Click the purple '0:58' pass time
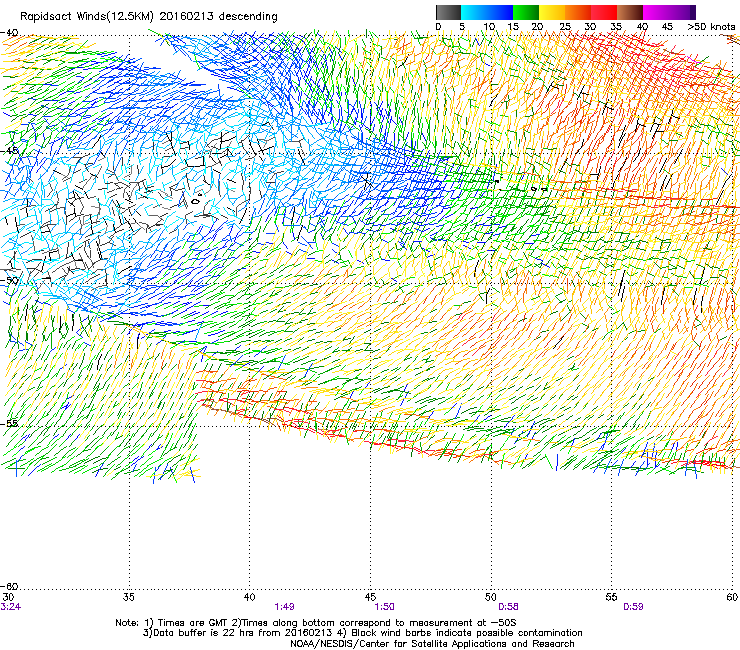Screen dimensions: 740x650 508,607
